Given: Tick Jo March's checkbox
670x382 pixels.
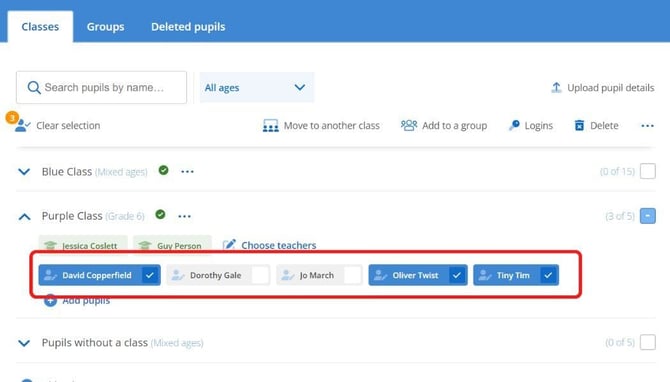Looking at the screenshot, I should (x=353, y=275).
